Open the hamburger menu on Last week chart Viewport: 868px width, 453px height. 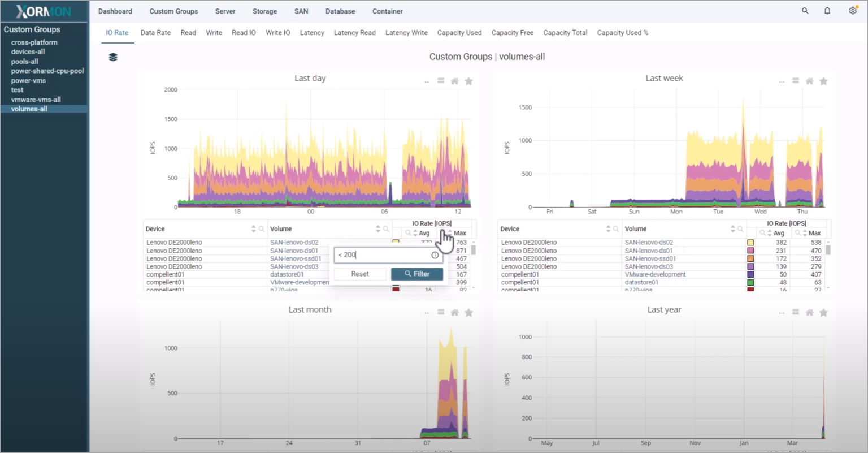click(796, 80)
